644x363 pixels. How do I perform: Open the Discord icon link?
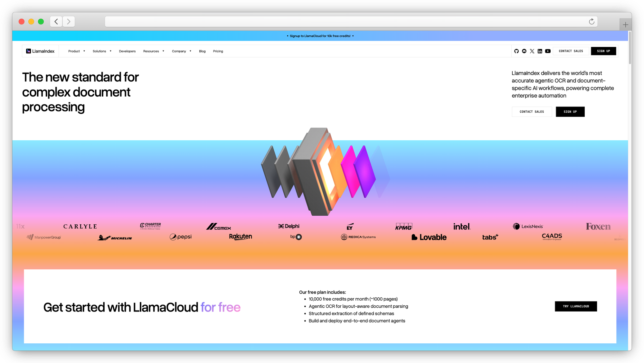tap(524, 51)
